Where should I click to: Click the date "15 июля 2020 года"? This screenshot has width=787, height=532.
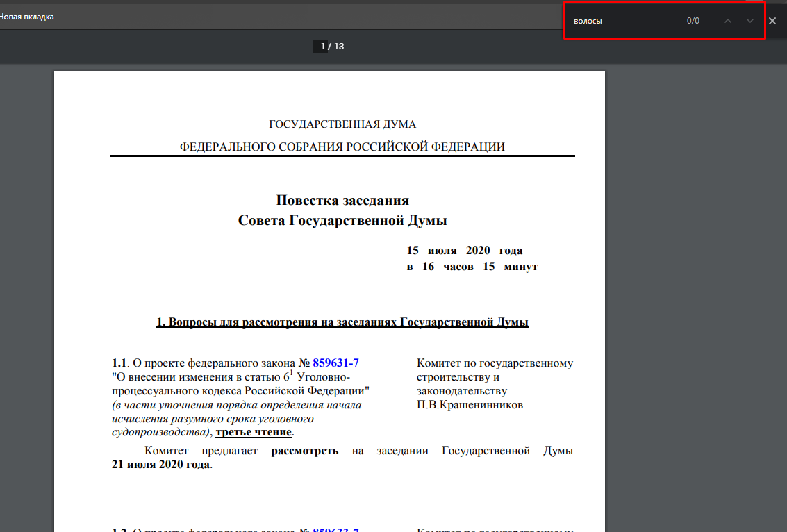464,251
